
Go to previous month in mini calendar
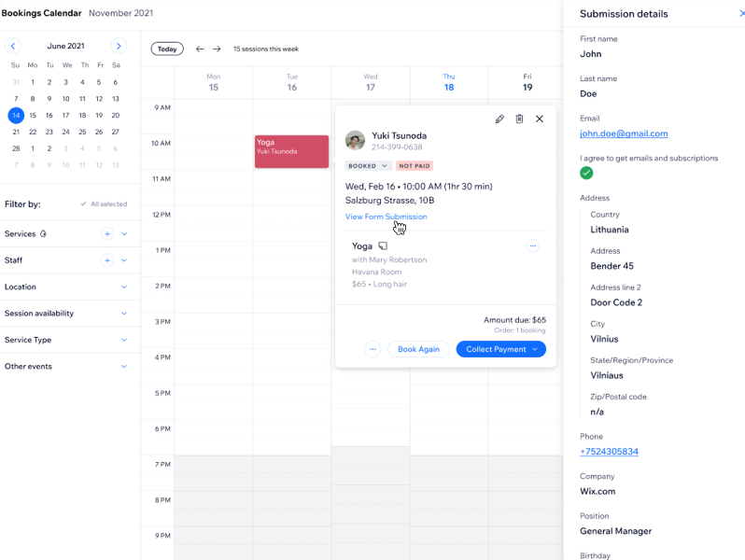13,46
